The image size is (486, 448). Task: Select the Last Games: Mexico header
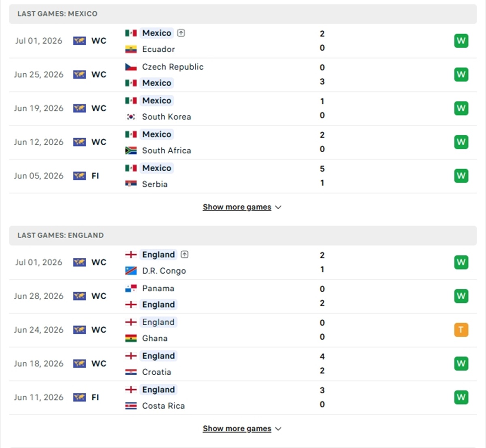pyautogui.click(x=243, y=14)
